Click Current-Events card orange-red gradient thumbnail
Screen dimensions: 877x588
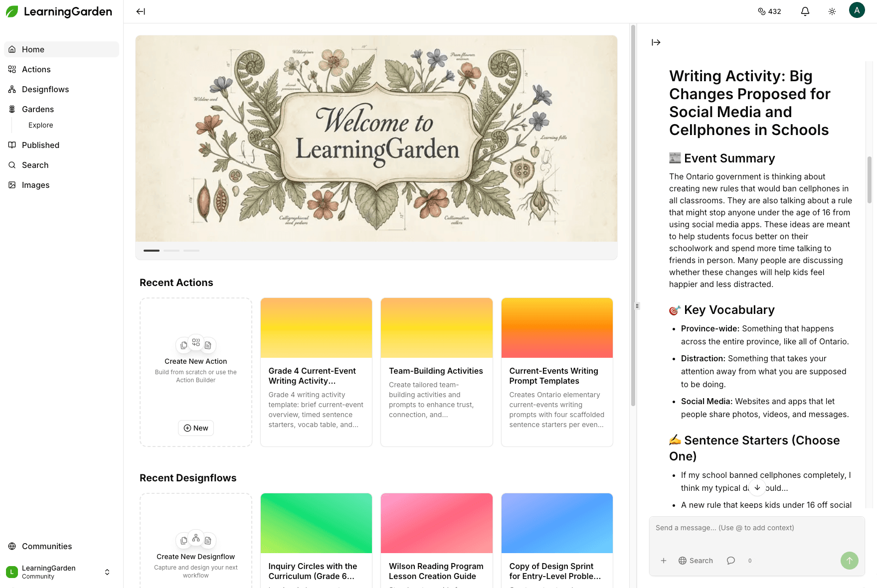(x=557, y=328)
